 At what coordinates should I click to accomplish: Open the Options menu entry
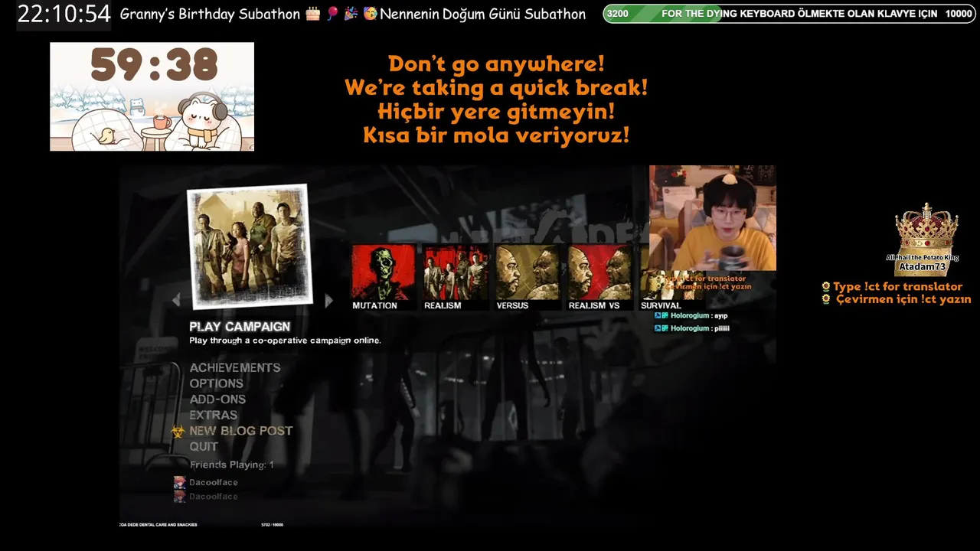pyautogui.click(x=217, y=383)
